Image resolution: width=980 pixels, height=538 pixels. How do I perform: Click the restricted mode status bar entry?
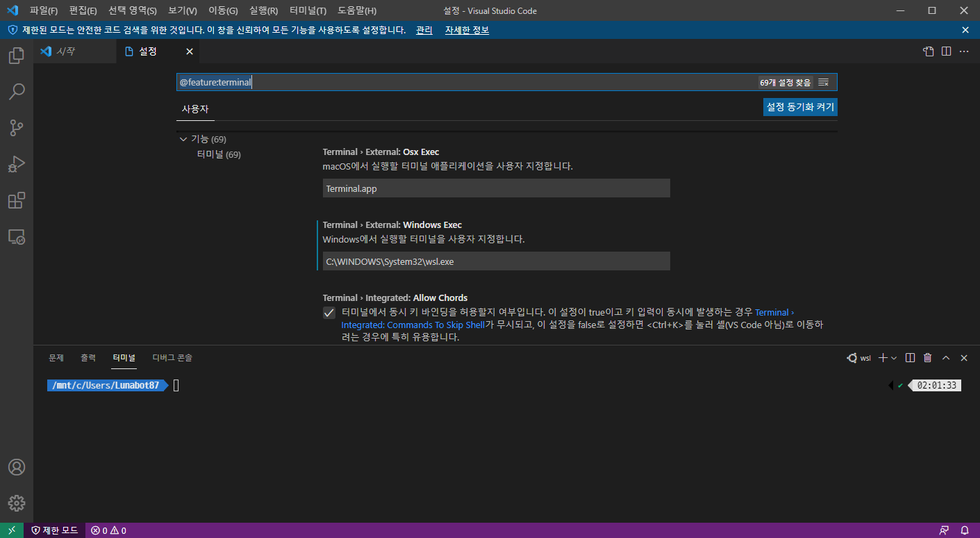[55, 530]
